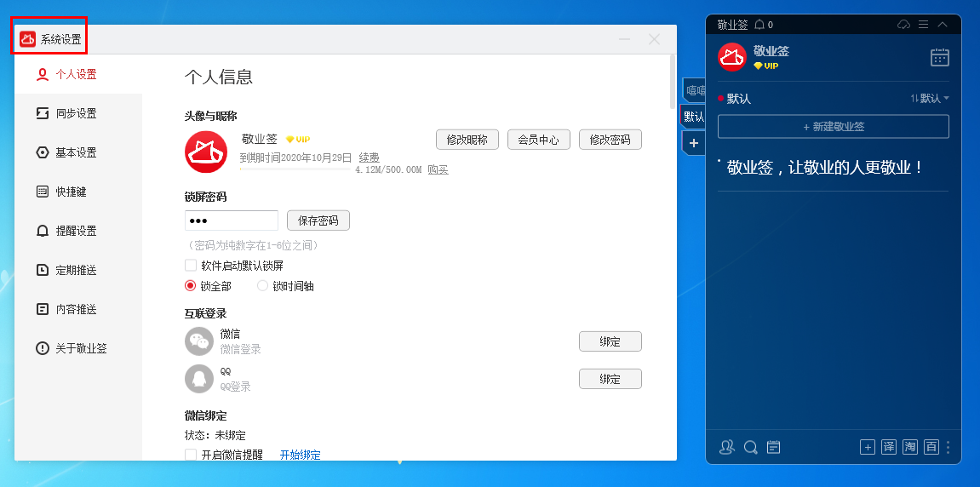980x487 pixels.
Task: Click the 敬业签 panel user avatar
Action: coord(732,57)
